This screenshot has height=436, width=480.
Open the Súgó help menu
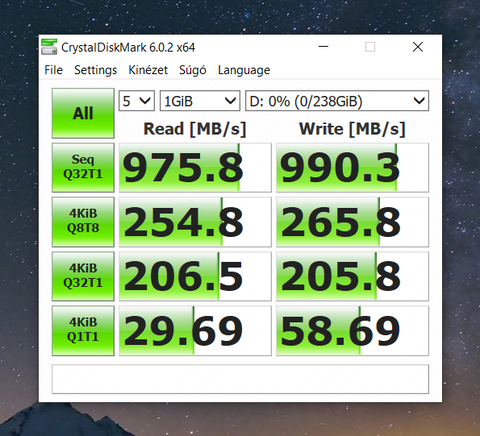(x=193, y=70)
